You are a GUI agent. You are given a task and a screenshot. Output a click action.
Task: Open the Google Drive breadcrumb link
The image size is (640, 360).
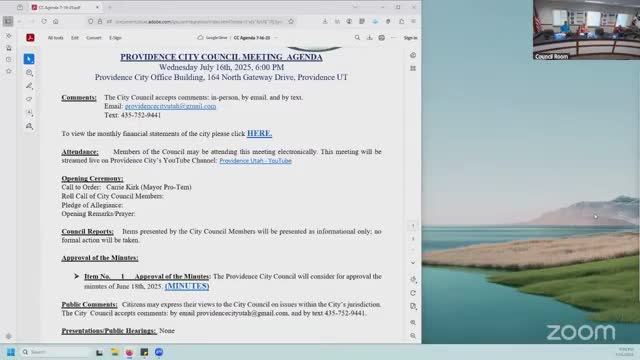click(x=213, y=38)
